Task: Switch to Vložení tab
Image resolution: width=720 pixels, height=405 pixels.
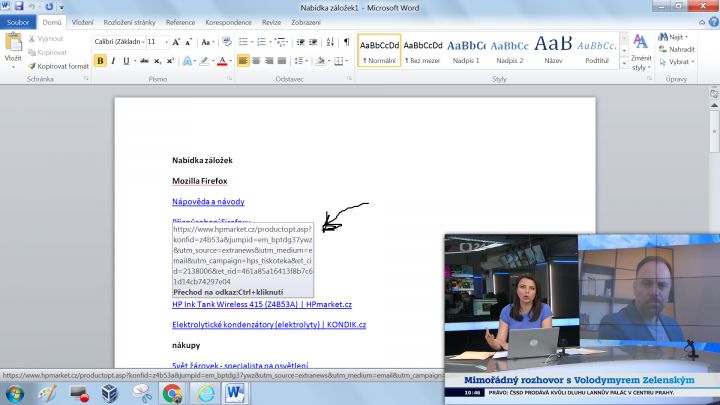Action: tap(82, 22)
